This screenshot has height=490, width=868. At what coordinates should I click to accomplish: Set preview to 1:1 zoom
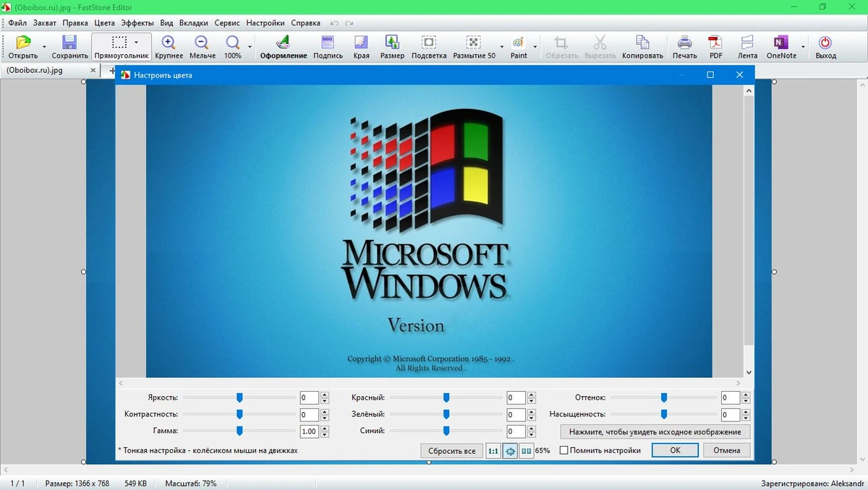[x=493, y=451]
